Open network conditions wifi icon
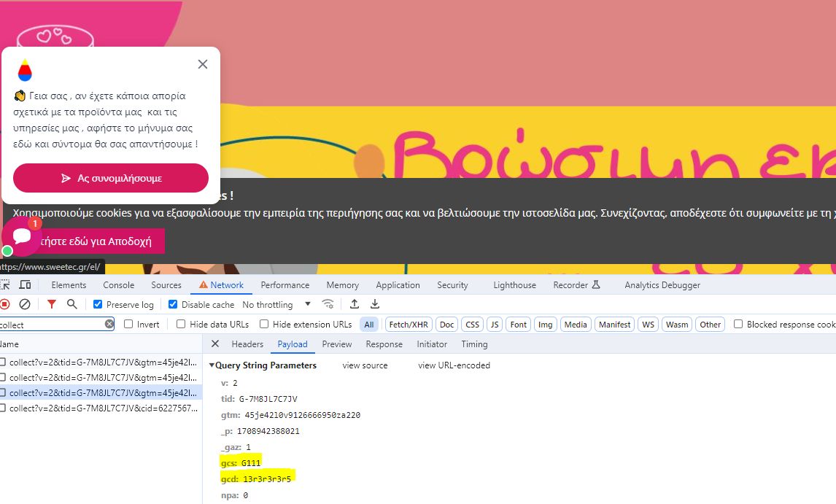This screenshot has width=836, height=504. click(328, 304)
